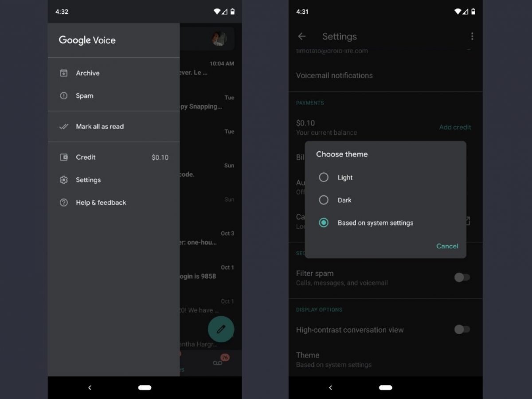Open the Credit wallet icon
The image size is (532, 399).
64,157
